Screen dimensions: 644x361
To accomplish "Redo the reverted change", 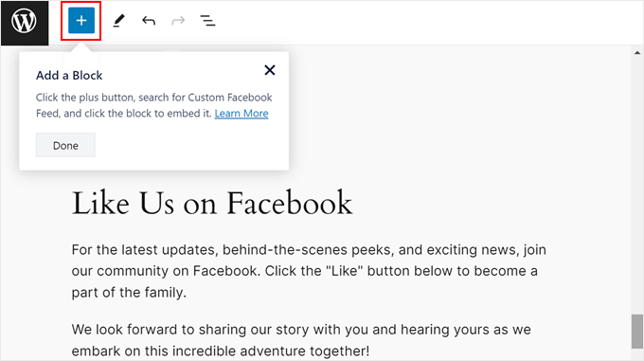I will click(178, 21).
